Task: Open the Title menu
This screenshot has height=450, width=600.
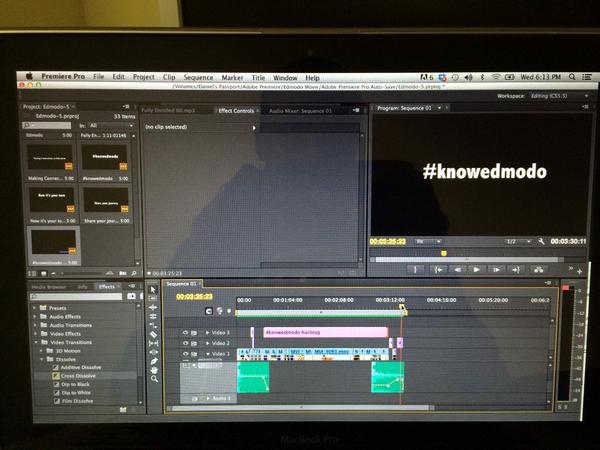Action: click(258, 77)
